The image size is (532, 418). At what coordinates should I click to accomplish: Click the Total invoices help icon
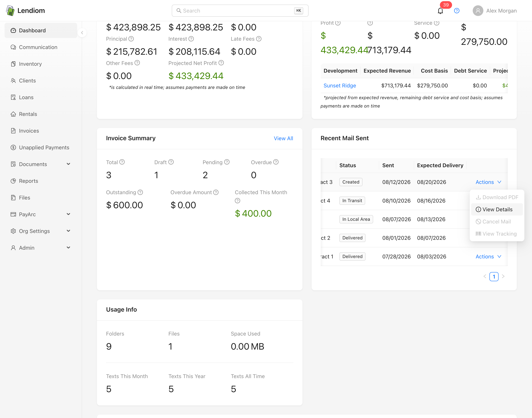click(x=122, y=162)
